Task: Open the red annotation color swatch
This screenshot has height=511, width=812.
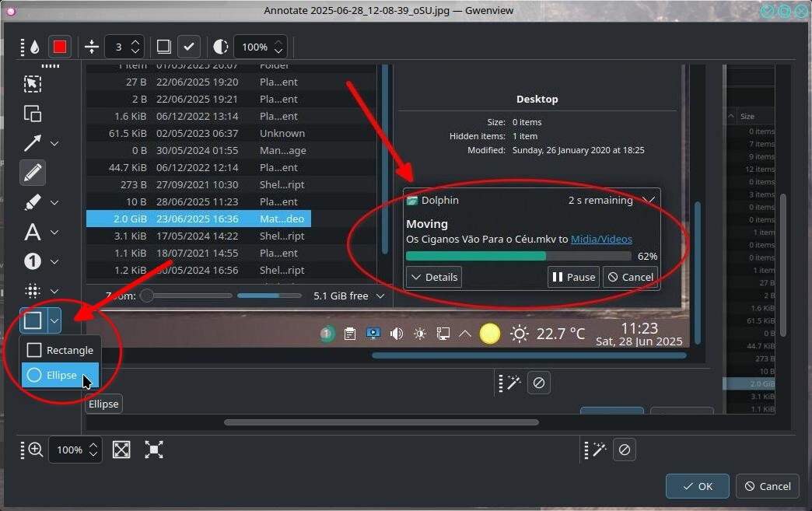Action: 60,47
